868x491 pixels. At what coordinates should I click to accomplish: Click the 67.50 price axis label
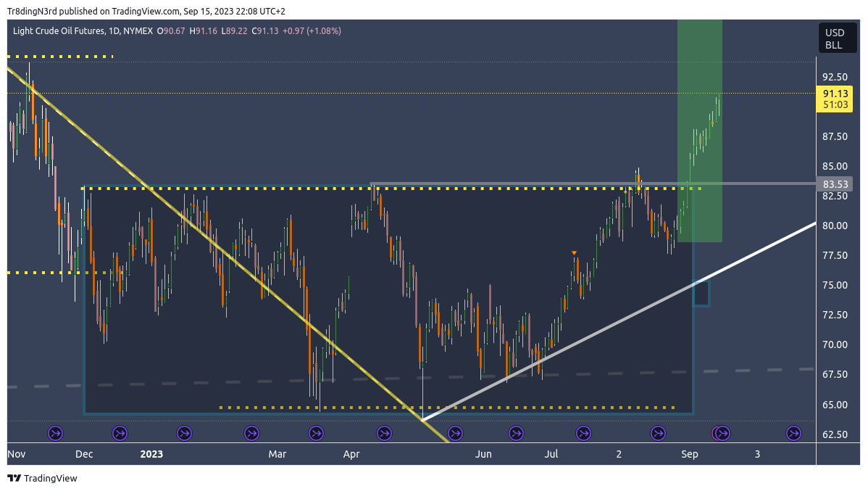pos(835,375)
